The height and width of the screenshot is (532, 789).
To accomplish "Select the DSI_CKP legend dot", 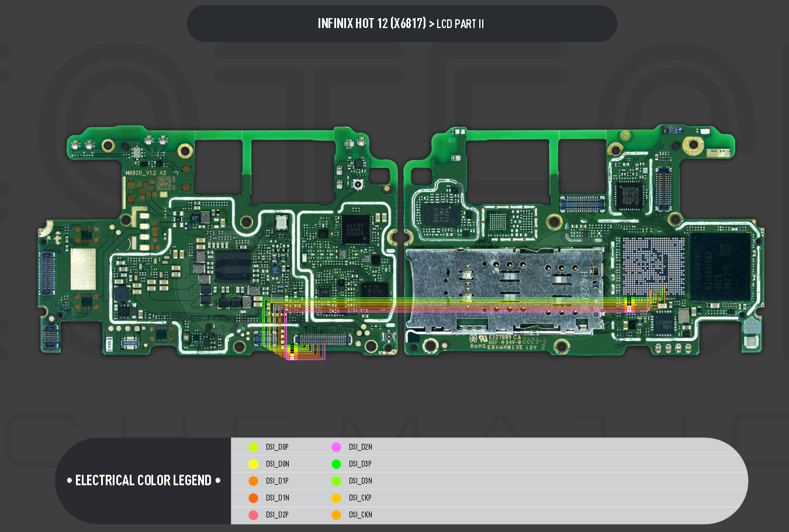I will 336,498.
